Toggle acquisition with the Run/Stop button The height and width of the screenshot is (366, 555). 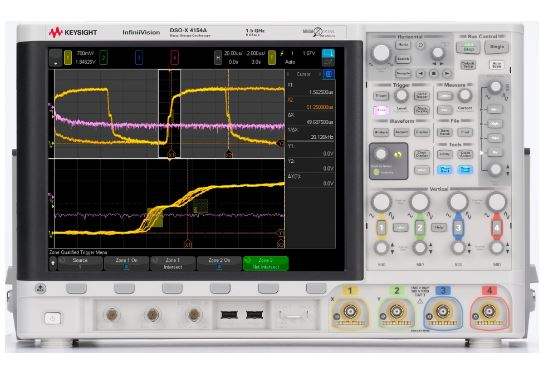pyautogui.click(x=468, y=47)
